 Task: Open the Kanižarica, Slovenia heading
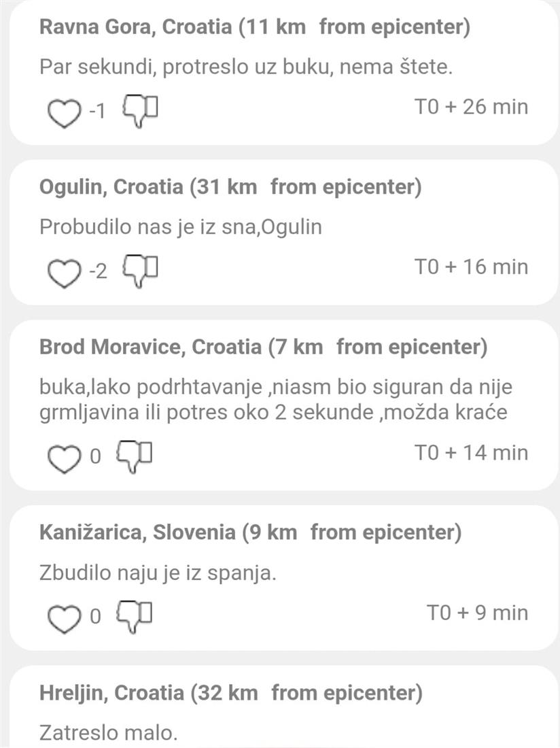coord(250,532)
